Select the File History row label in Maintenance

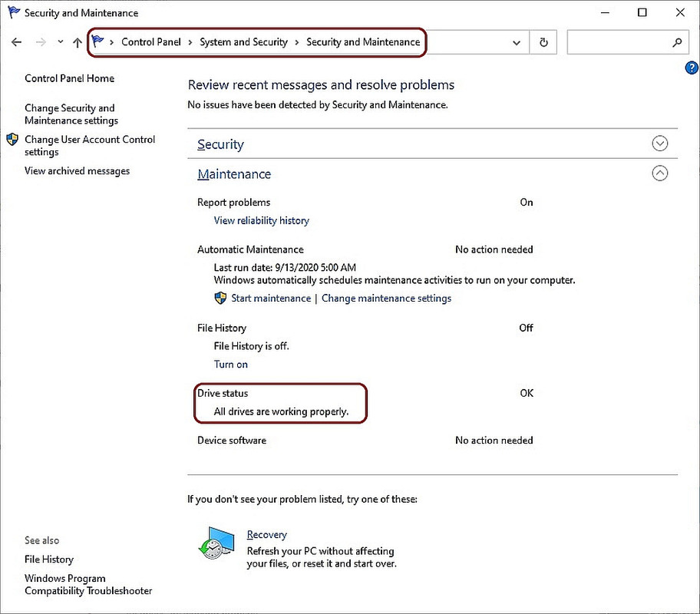coord(221,328)
